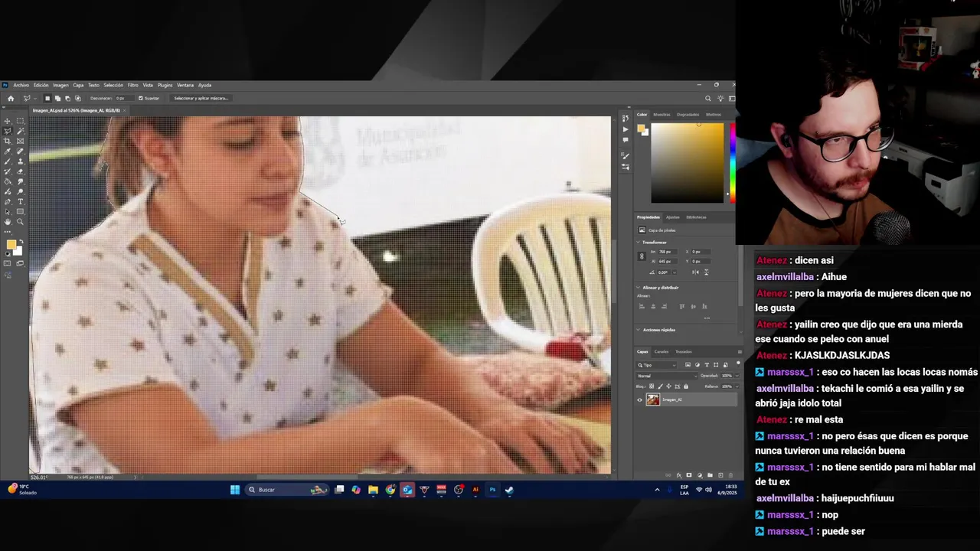Select the History Brush tool
The height and width of the screenshot is (551, 980).
tap(8, 171)
